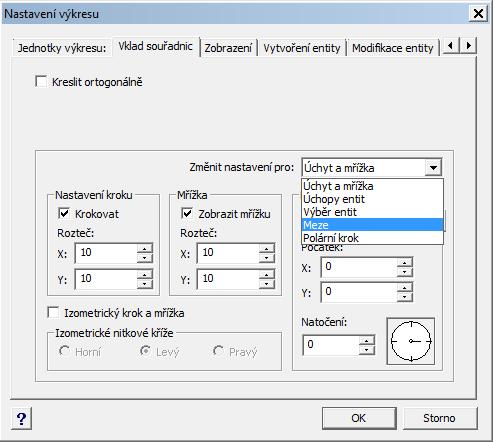The image size is (493, 442).
Task: Collapse the Změnit nastavení pro dropdown arrow
Action: coord(433,168)
